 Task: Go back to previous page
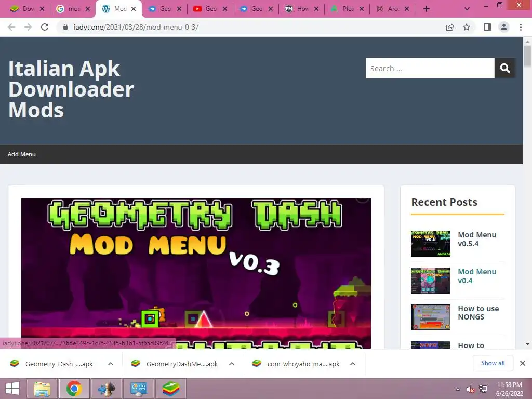[11, 27]
